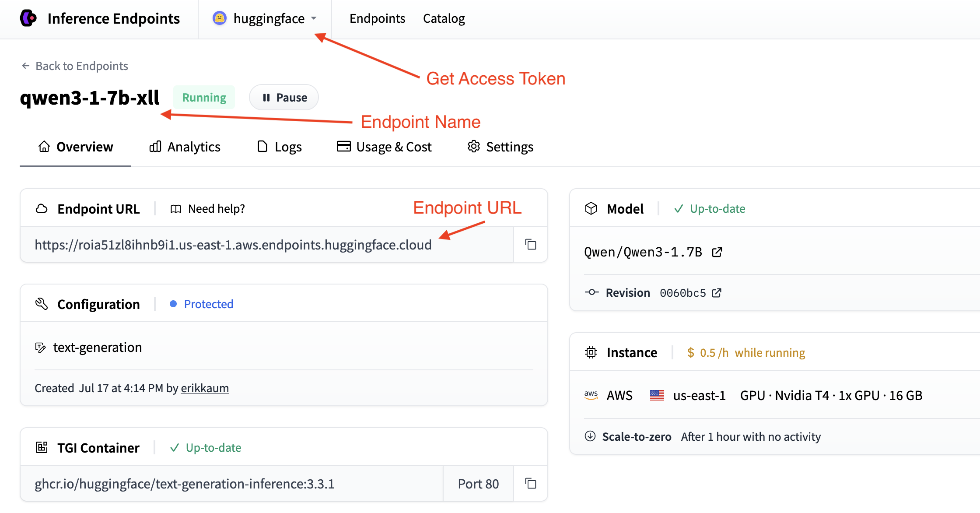
Task: Open Qwen/Qwen3-1.7B model external link icon
Action: pyautogui.click(x=717, y=252)
